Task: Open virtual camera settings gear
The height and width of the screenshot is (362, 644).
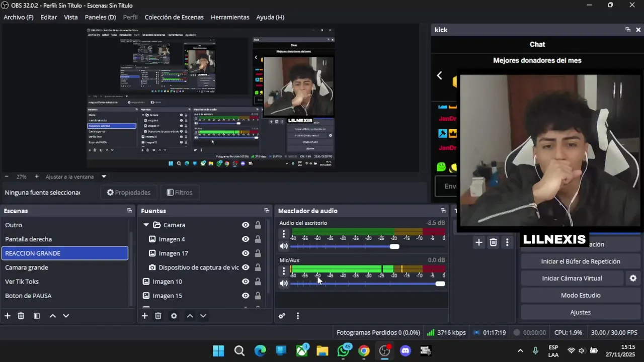Action: click(633, 278)
